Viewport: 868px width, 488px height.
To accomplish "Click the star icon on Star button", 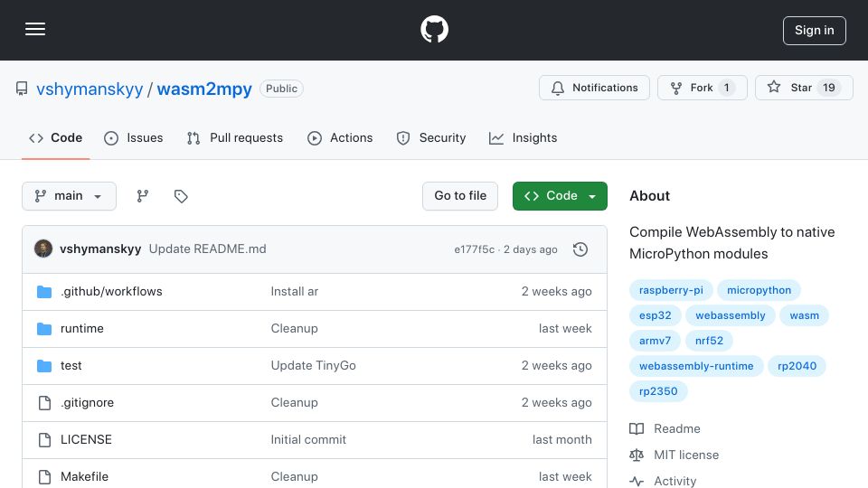I will click(774, 87).
